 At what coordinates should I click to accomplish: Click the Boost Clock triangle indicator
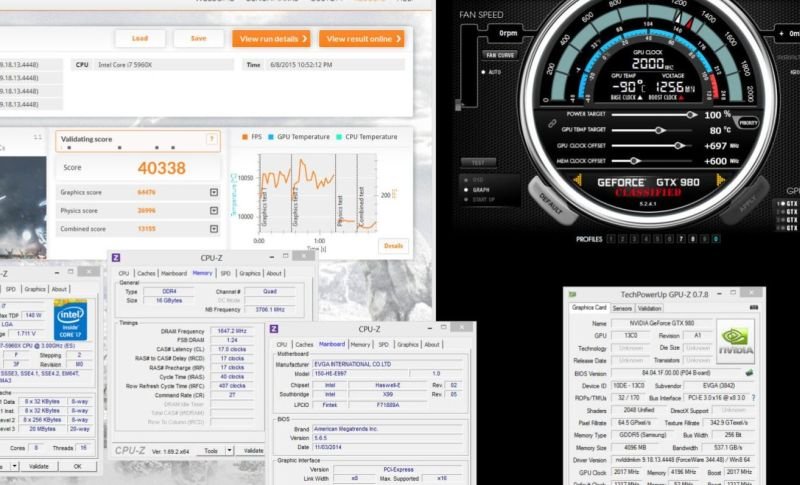(x=680, y=97)
